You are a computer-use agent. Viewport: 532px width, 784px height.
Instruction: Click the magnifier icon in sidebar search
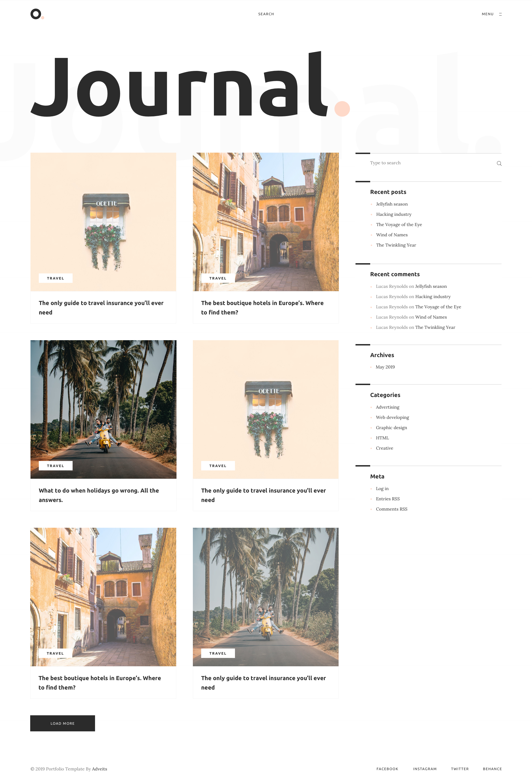click(x=499, y=163)
